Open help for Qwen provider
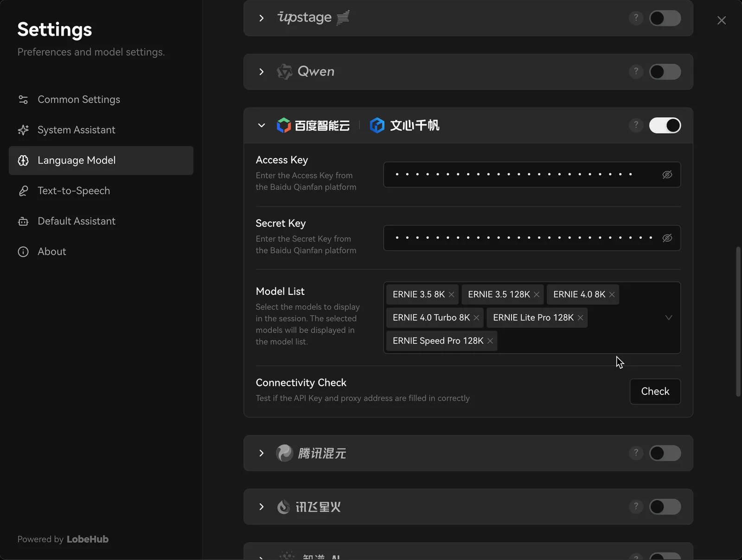Screen dimensions: 742x560 (x=636, y=72)
